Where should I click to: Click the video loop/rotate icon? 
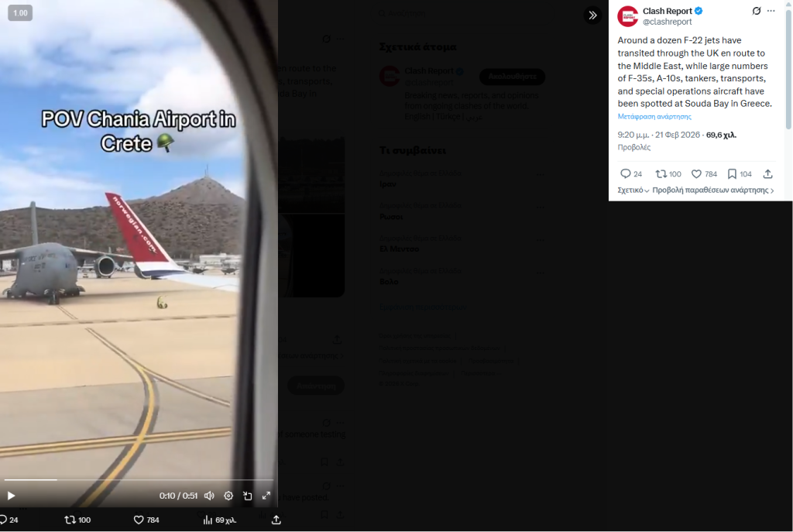click(247, 496)
